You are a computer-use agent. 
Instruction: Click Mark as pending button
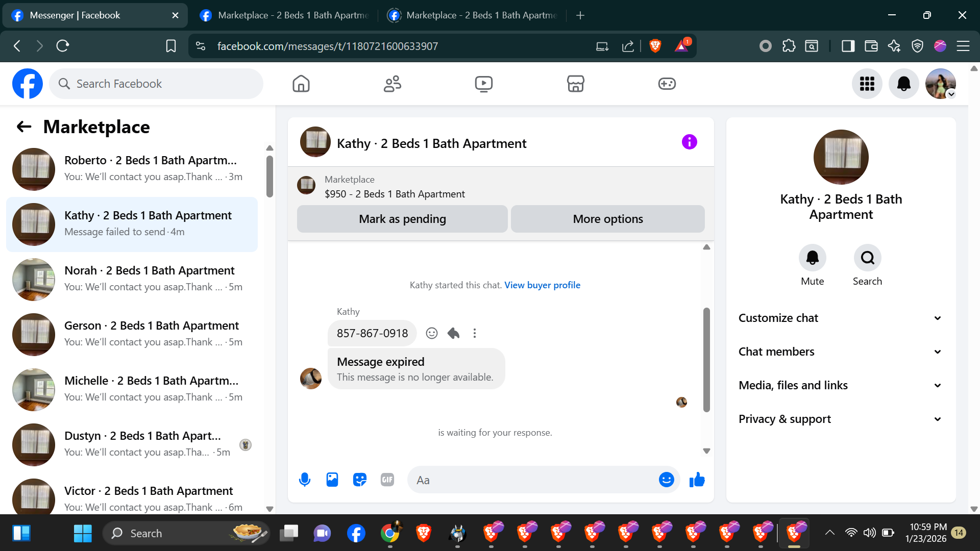402,219
